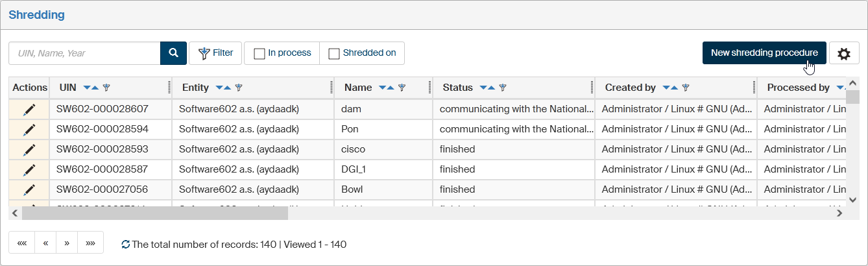This screenshot has width=868, height=266.
Task: Open the Filter button
Action: coord(215,53)
